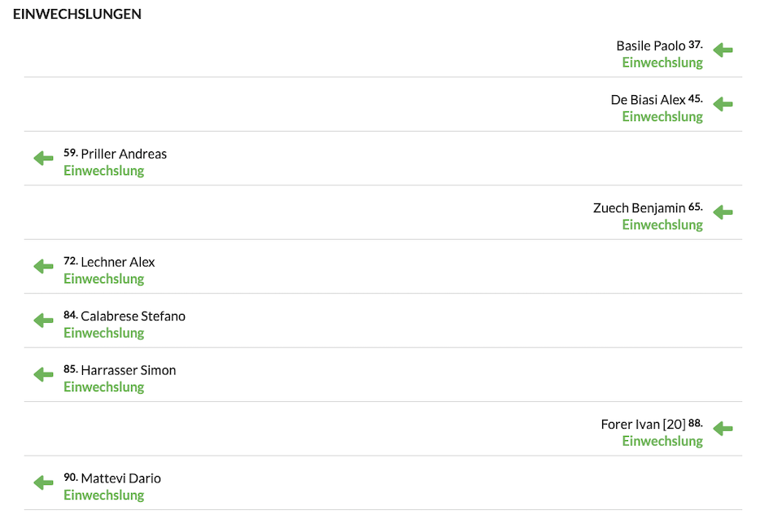Screen dimensions: 773x532
Task: Click the green arrow beside Mattevi Dario
Action: 43,482
